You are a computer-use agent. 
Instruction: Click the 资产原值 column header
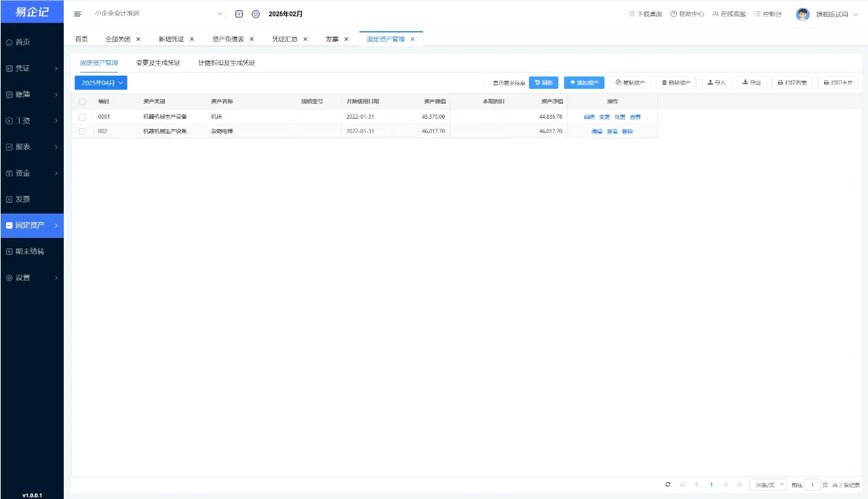click(x=435, y=102)
